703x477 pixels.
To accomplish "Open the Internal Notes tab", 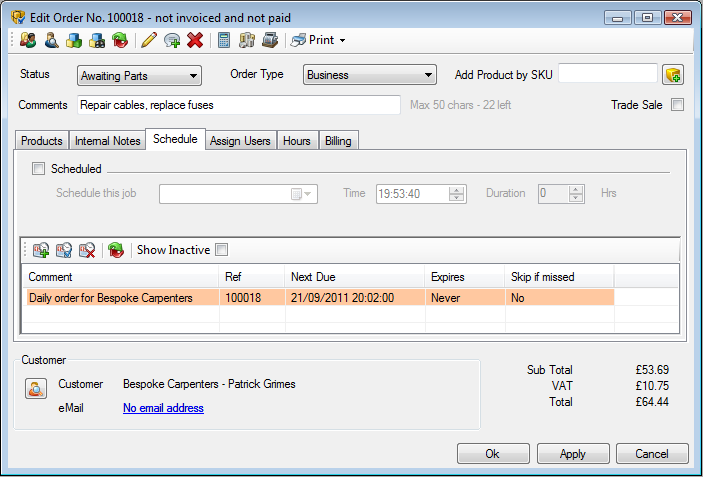I will coord(108,141).
